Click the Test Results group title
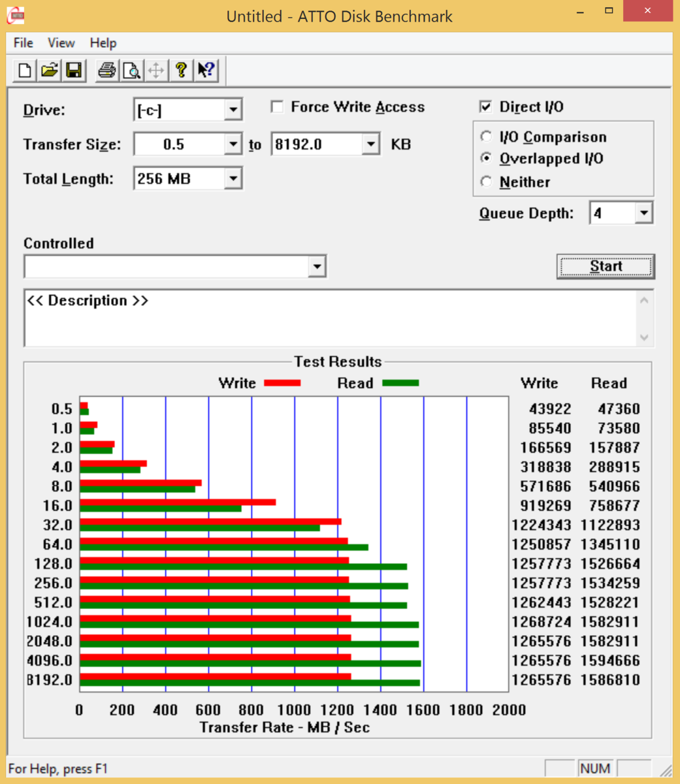This screenshot has width=680, height=784. 338,362
